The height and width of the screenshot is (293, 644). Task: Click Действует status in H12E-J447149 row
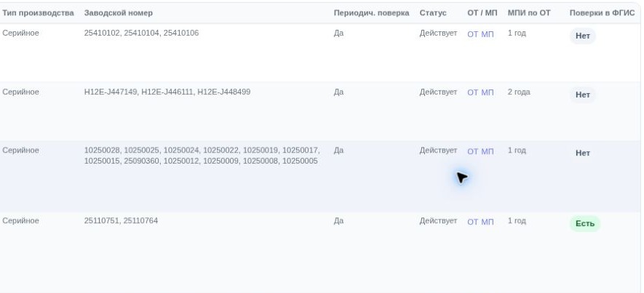(438, 92)
